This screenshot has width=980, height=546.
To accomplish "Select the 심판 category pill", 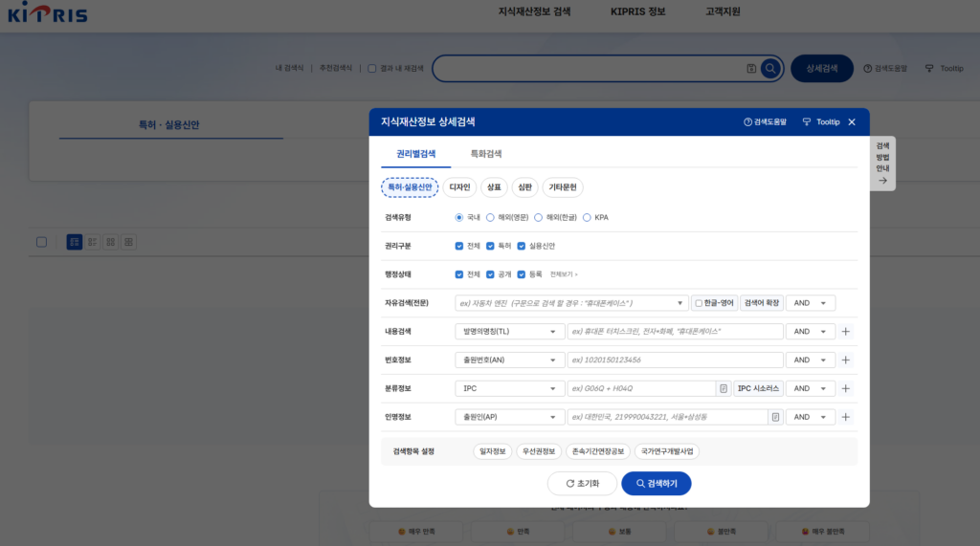I will pyautogui.click(x=525, y=187).
